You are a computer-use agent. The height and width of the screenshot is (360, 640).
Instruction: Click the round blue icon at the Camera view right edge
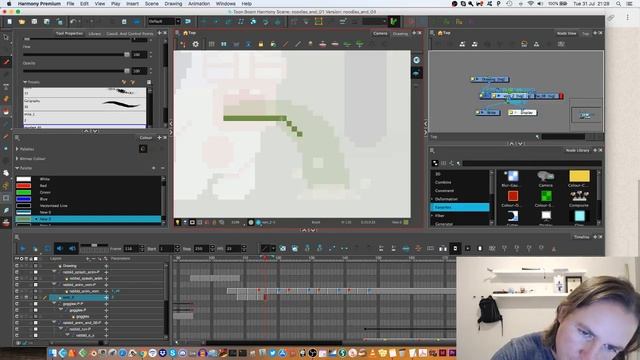coord(416,60)
